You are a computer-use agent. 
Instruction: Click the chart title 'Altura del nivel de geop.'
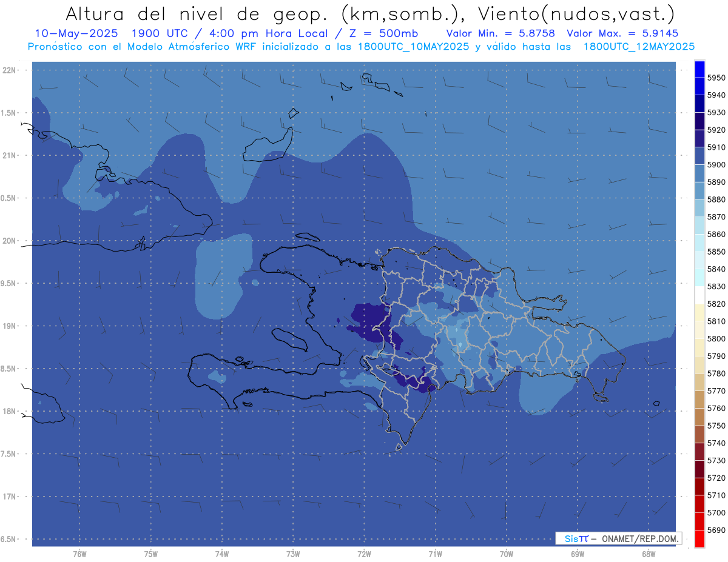(197, 13)
